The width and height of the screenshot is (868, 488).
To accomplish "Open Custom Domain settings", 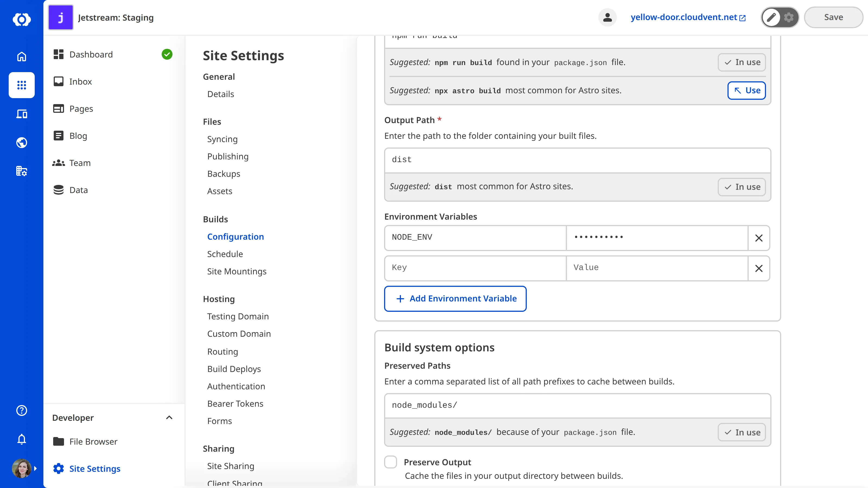I will point(239,334).
